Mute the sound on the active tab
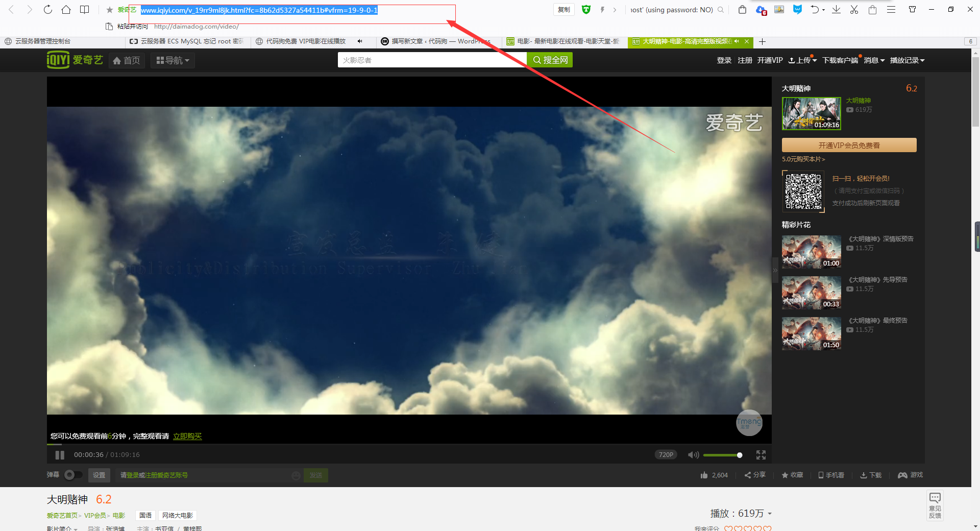Screen dimensions: 980x531 [737, 41]
